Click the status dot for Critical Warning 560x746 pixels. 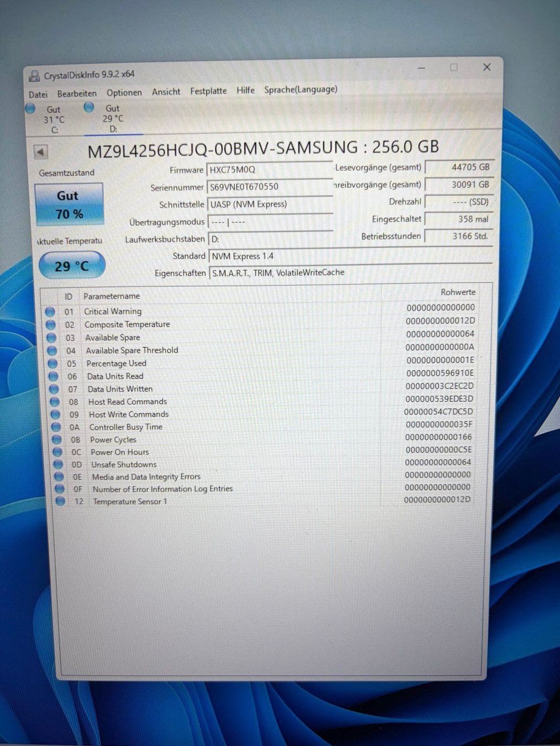point(50,312)
